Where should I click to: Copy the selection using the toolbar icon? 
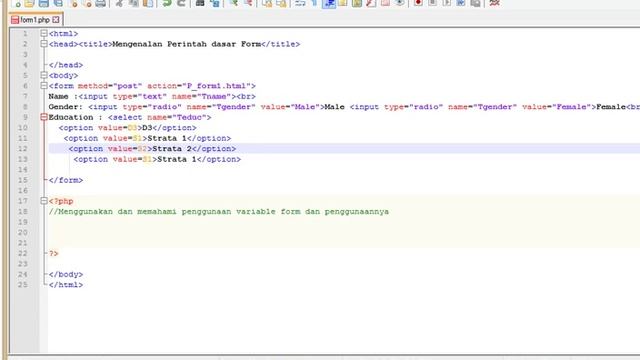click(x=133, y=3)
